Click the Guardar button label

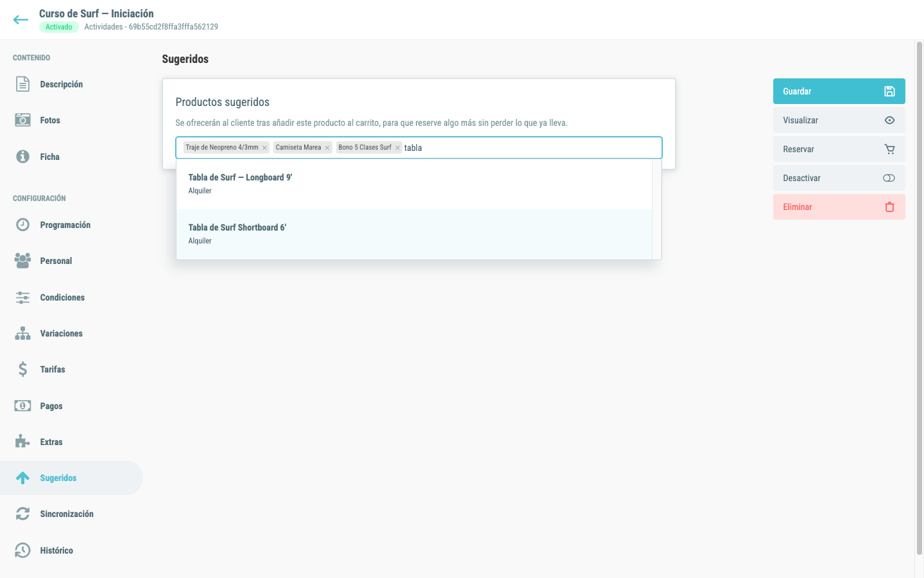pos(797,91)
